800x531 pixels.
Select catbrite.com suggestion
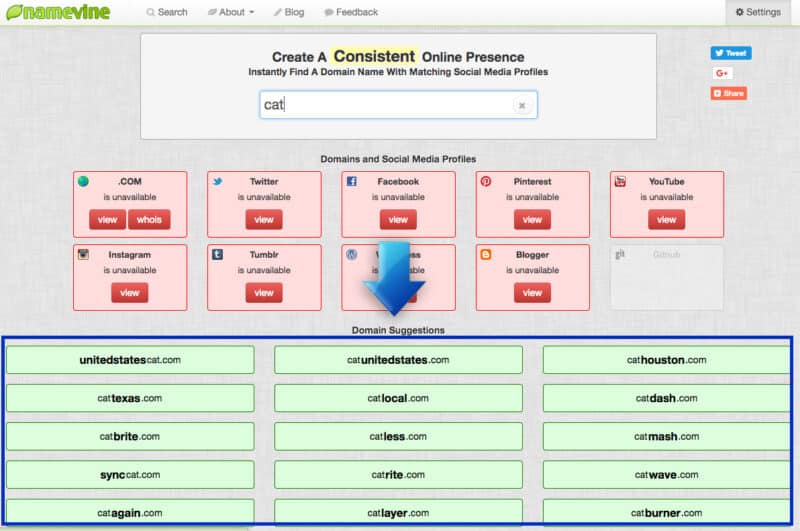(130, 437)
